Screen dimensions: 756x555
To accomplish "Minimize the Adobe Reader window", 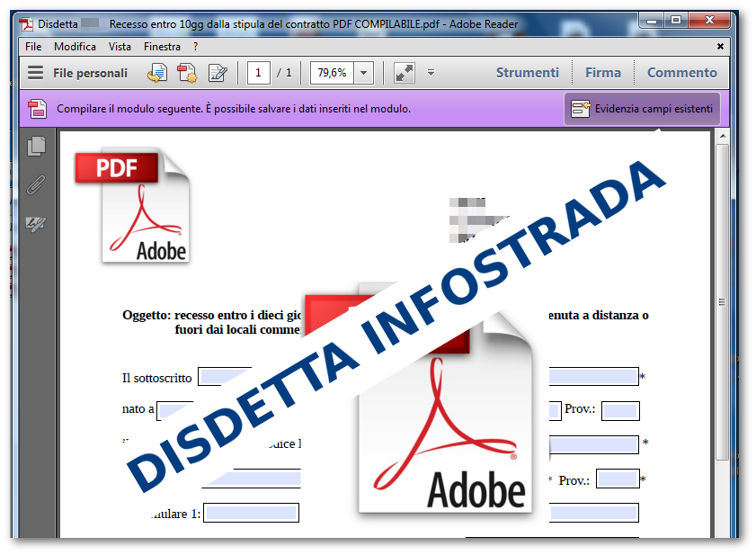I will 652,21.
